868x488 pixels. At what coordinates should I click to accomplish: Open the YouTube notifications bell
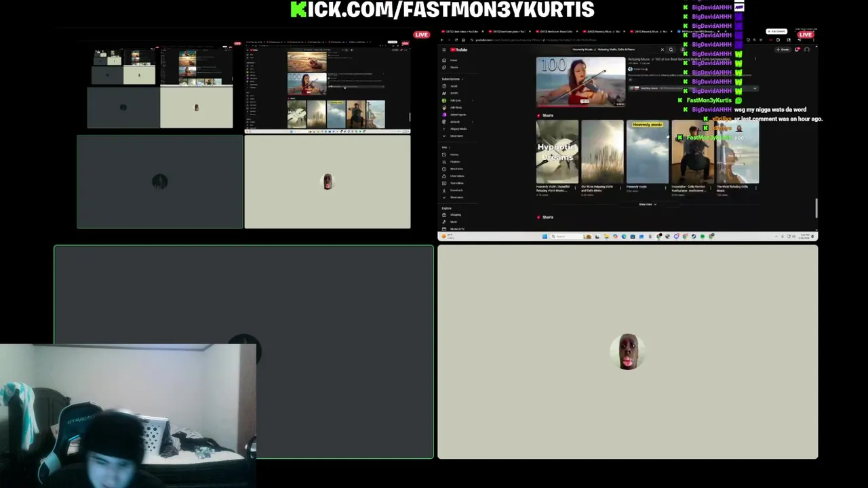[797, 49]
